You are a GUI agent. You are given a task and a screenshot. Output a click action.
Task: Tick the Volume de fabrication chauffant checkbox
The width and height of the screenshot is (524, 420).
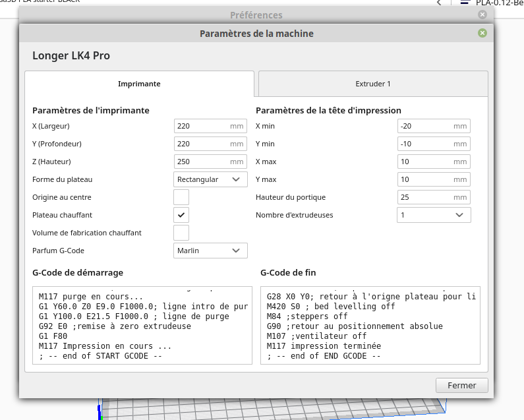tap(181, 233)
